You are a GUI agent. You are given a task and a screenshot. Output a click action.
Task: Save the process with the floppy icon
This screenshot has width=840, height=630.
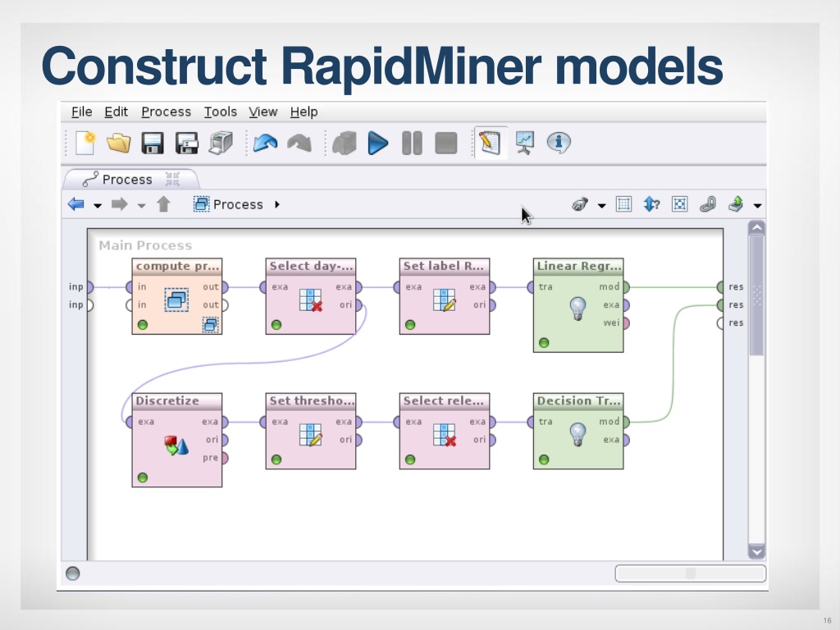[153, 143]
